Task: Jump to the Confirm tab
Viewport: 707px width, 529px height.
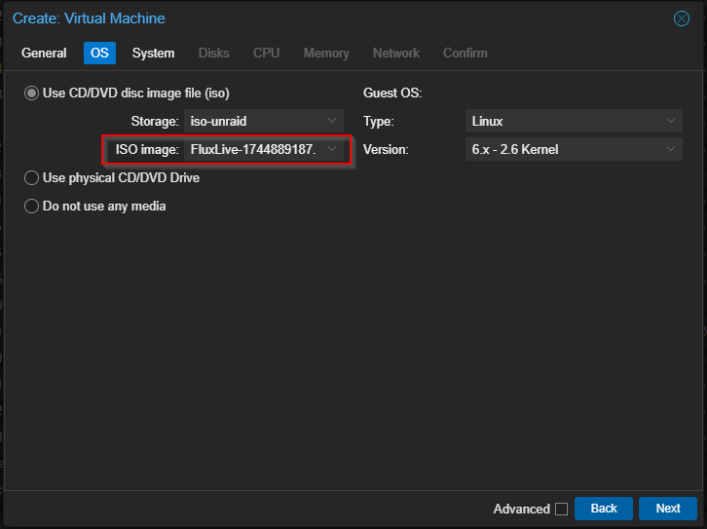Action: coord(465,53)
